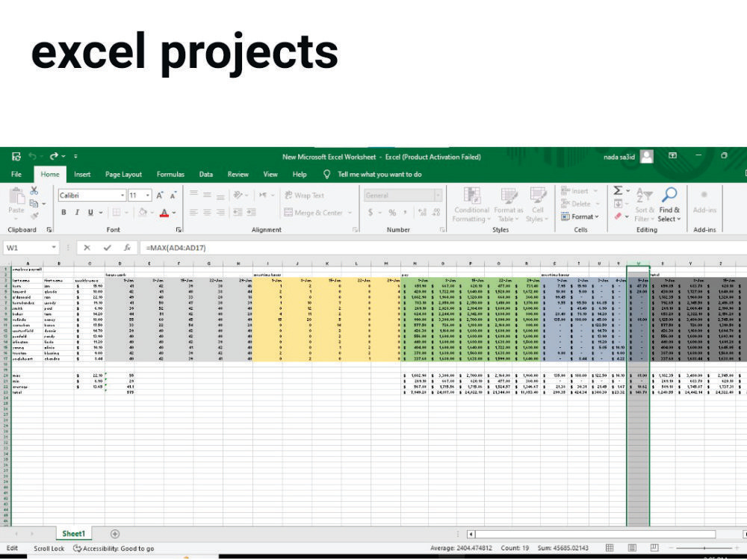Open the Insert ribbon tab
Screen dimensions: 747x560
point(82,174)
